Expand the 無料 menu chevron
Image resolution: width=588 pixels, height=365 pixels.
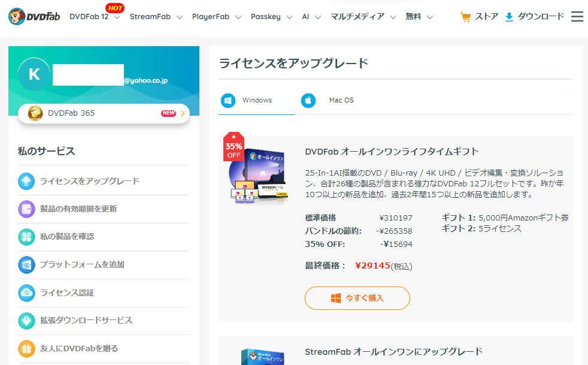point(430,17)
